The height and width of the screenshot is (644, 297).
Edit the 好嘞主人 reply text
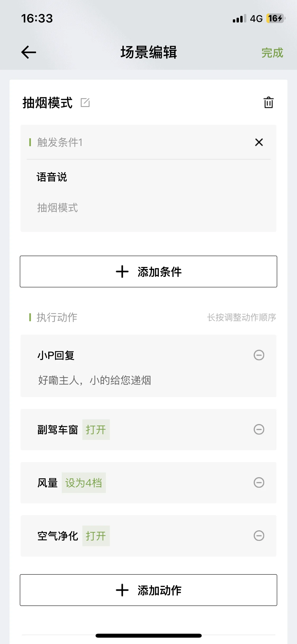point(95,380)
